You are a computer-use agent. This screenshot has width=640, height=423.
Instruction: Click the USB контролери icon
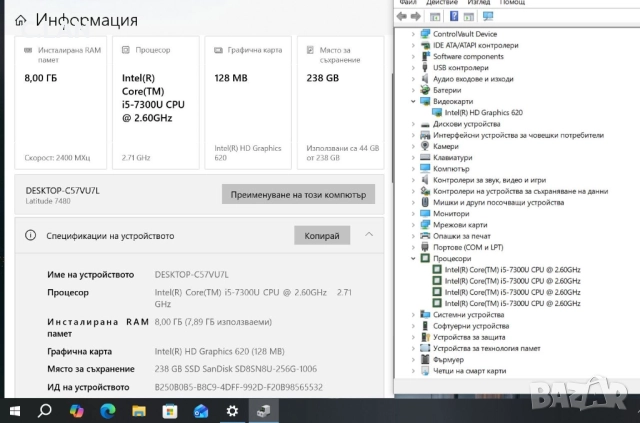pyautogui.click(x=425, y=68)
